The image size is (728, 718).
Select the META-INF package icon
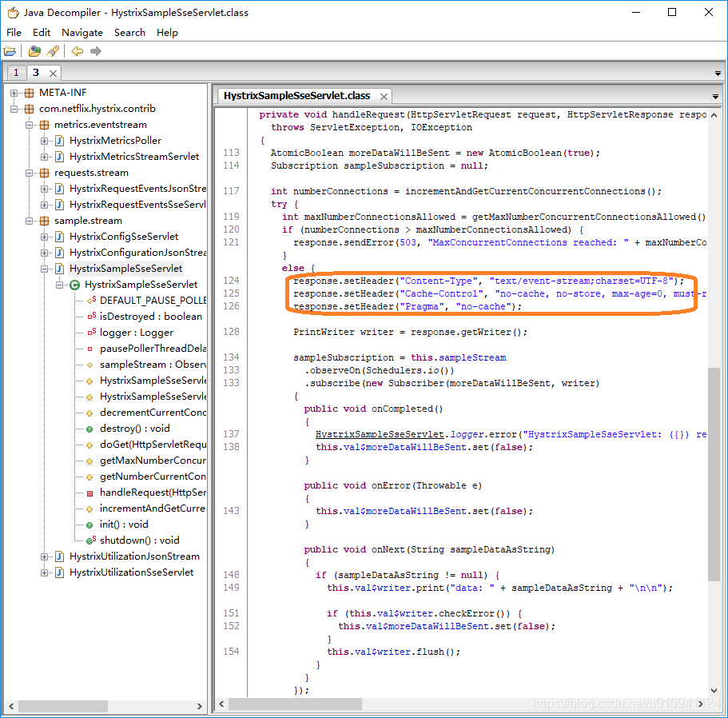point(30,93)
